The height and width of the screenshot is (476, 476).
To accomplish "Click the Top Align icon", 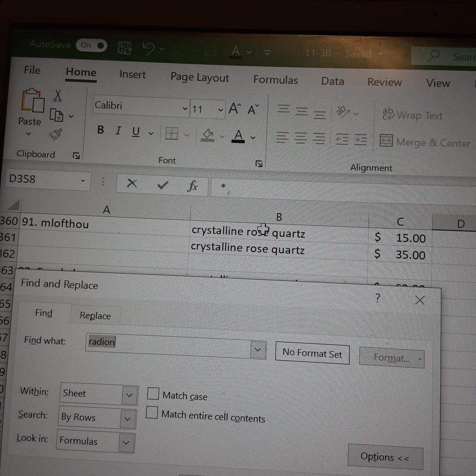I will (284, 109).
